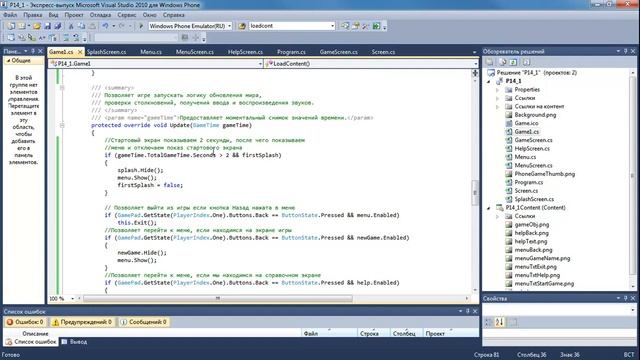Click the New Project toolbar icon
640x360 pixels.
(11, 26)
